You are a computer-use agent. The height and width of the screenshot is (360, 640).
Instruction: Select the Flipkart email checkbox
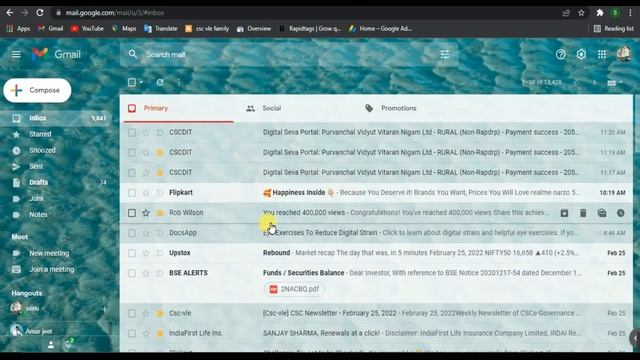click(x=132, y=193)
